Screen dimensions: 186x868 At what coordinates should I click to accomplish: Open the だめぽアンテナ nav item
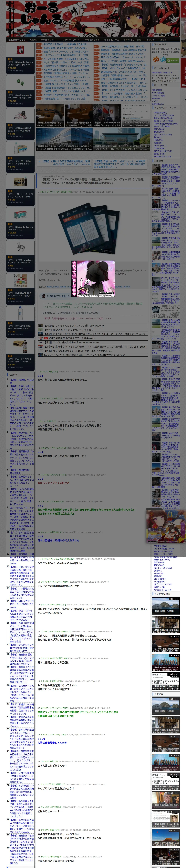[x=48, y=40]
